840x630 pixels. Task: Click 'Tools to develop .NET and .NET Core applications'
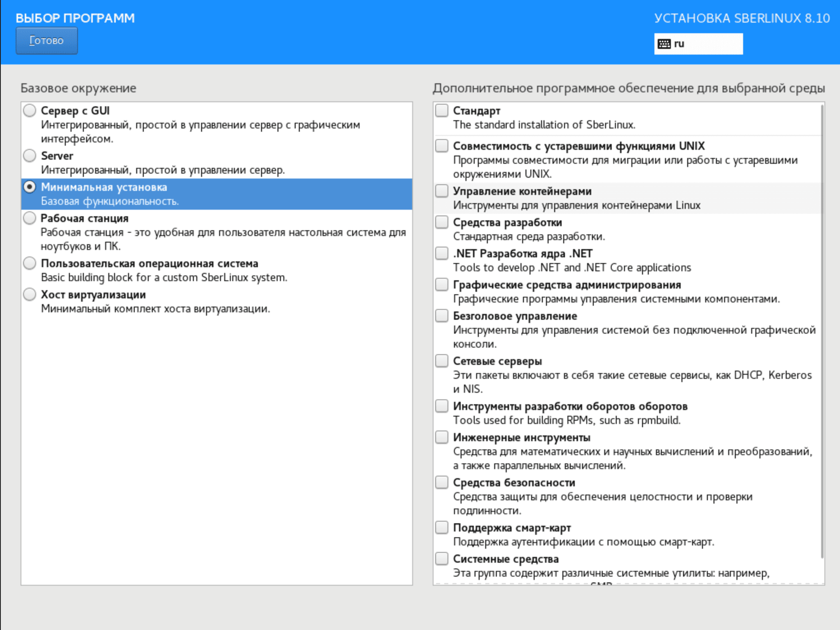click(572, 268)
